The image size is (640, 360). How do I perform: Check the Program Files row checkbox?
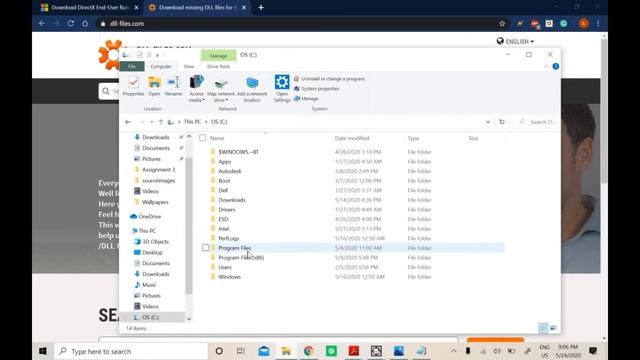tap(205, 248)
